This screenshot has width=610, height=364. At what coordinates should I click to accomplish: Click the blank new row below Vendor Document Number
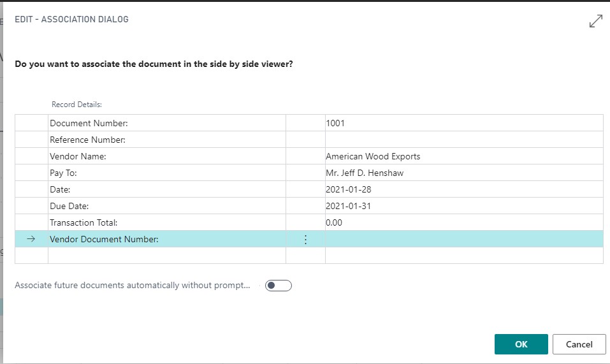coord(166,256)
